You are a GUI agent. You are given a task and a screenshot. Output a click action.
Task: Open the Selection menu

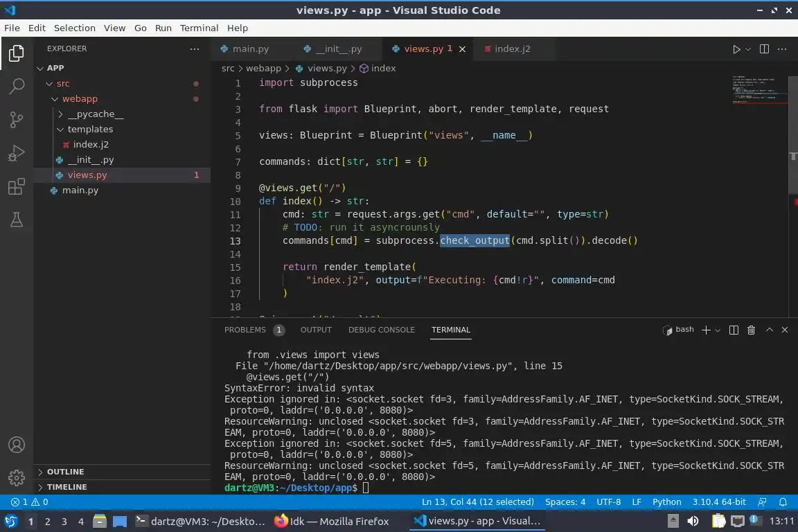(x=74, y=28)
